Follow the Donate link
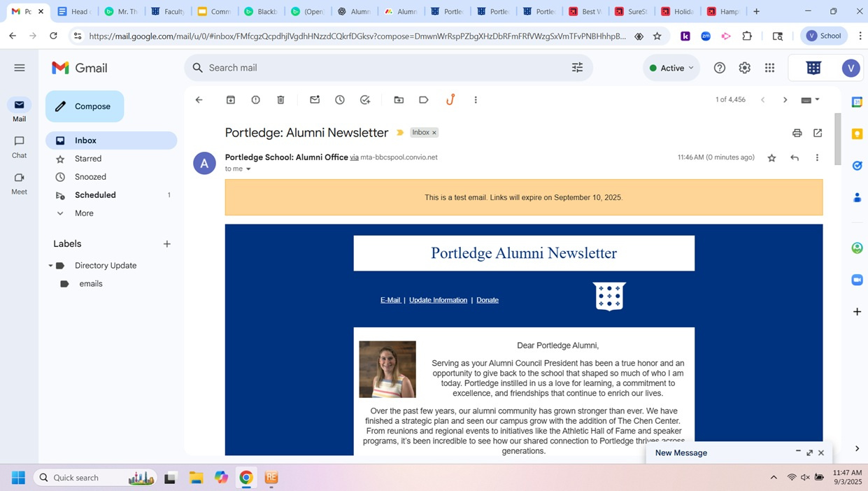 pyautogui.click(x=488, y=300)
